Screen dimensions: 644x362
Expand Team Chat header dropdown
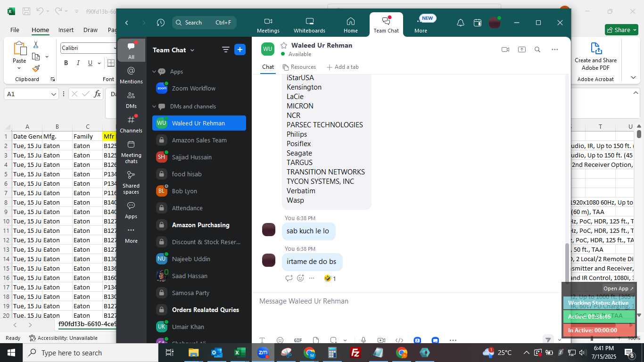pos(192,50)
